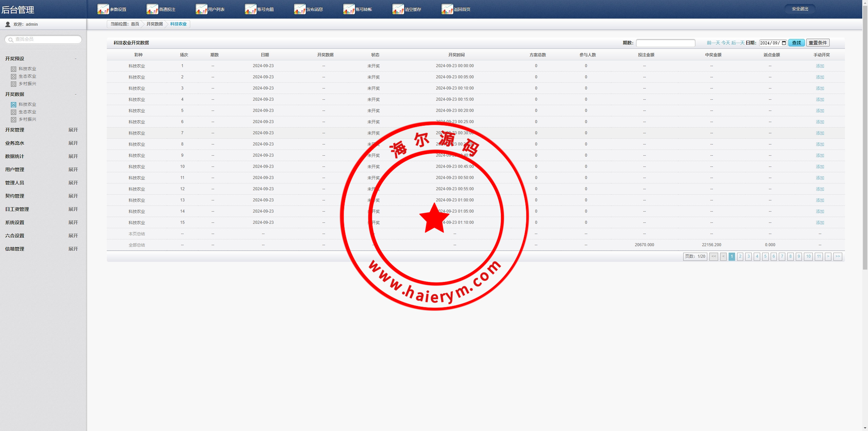
Task: Click the 清空缓存 toolbar icon
Action: (398, 9)
